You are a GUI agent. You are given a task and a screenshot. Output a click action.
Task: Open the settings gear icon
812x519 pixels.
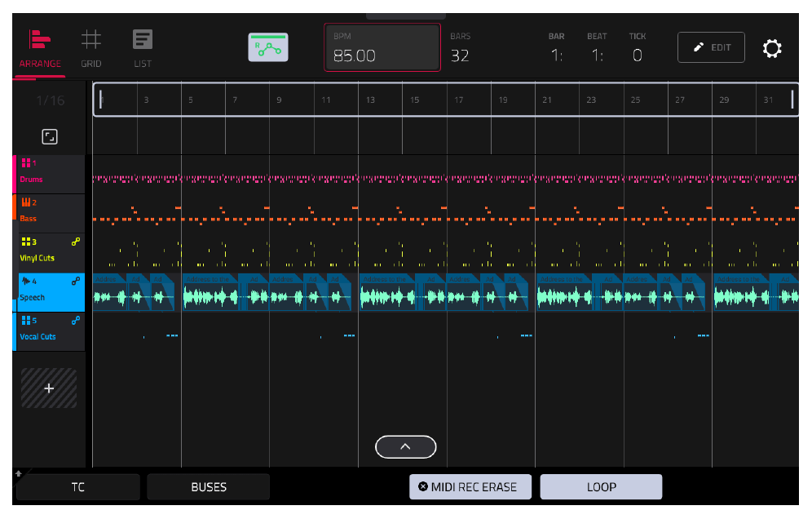click(x=772, y=48)
